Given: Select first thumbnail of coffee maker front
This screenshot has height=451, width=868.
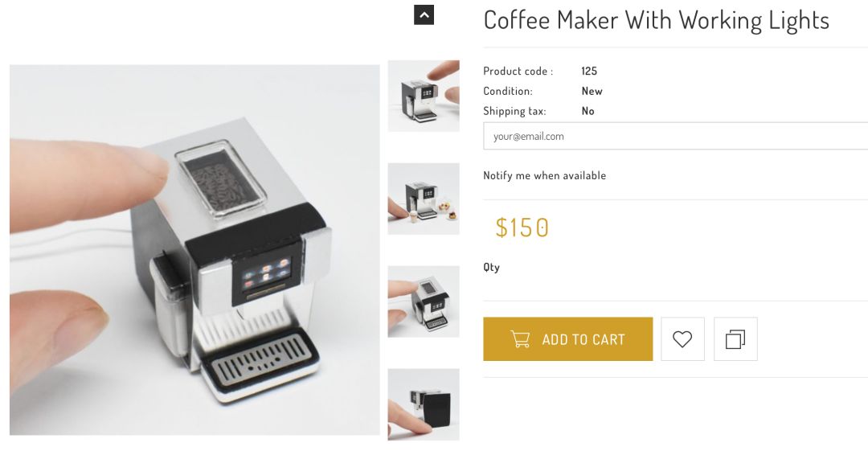Looking at the screenshot, I should click(424, 96).
